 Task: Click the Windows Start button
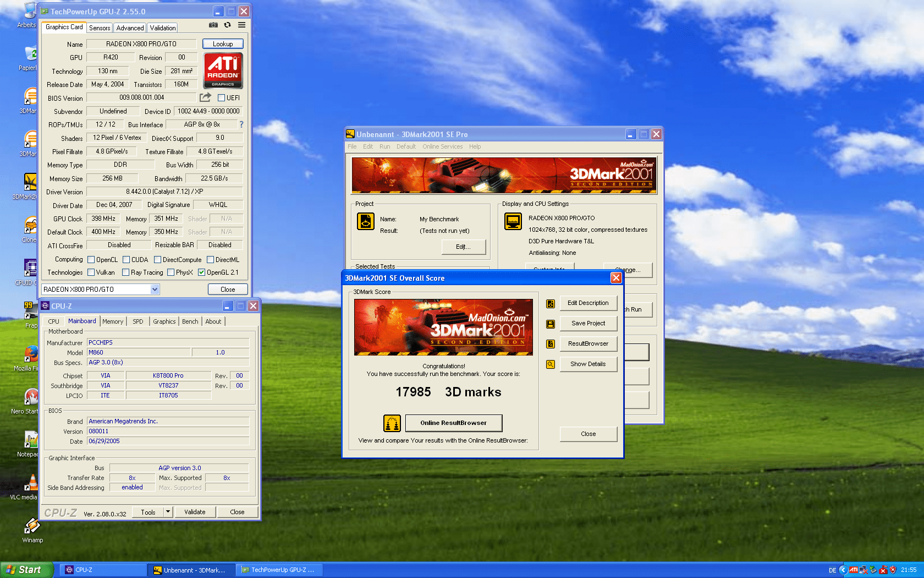pos(26,570)
